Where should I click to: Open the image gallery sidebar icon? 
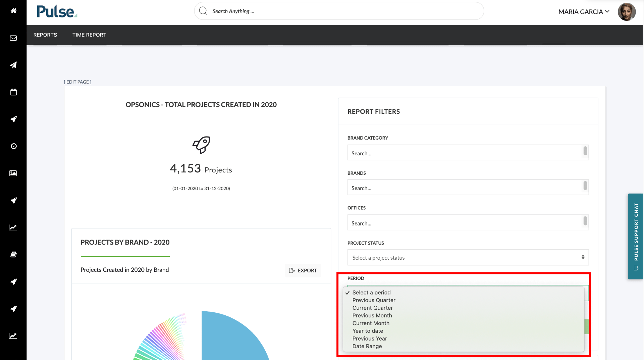[x=13, y=173]
